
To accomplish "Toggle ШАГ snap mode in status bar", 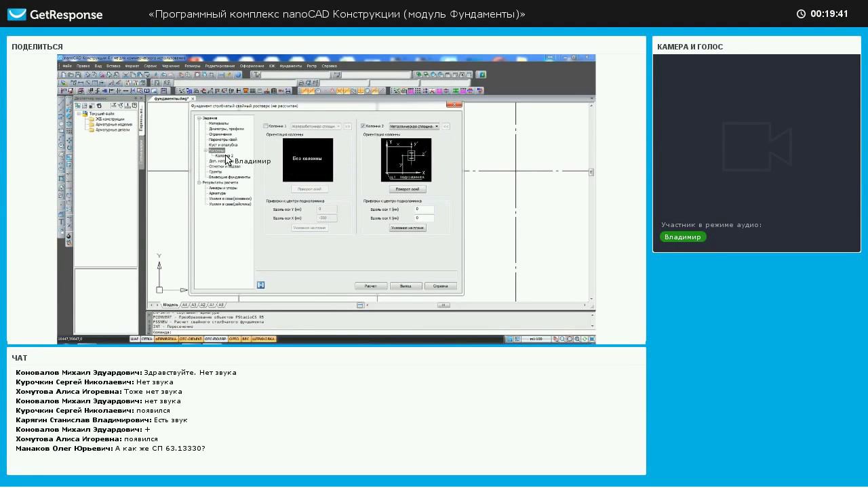I will (x=134, y=339).
